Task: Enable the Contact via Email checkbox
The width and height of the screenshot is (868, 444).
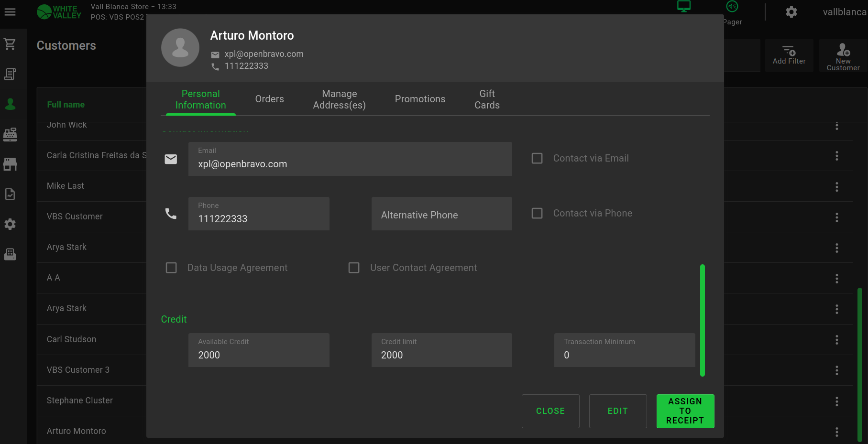Action: (x=537, y=158)
